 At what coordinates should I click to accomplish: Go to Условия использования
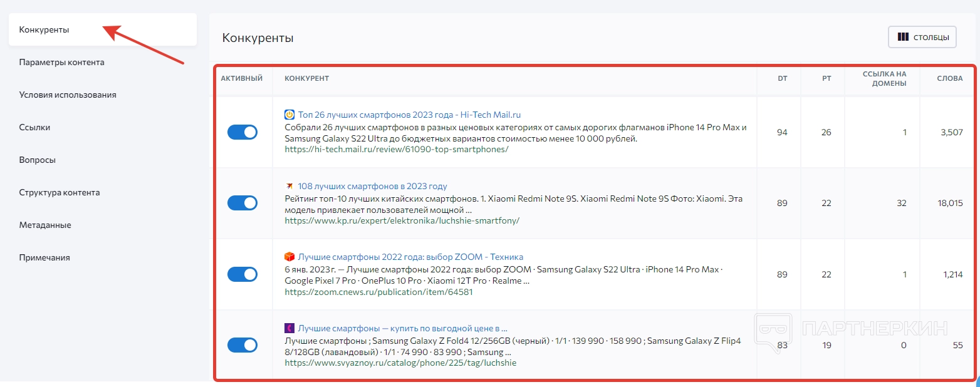coord(68,95)
